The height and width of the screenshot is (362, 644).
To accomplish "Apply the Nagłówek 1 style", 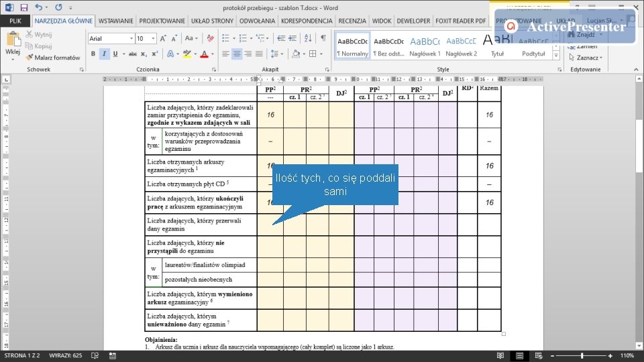I will click(x=425, y=46).
